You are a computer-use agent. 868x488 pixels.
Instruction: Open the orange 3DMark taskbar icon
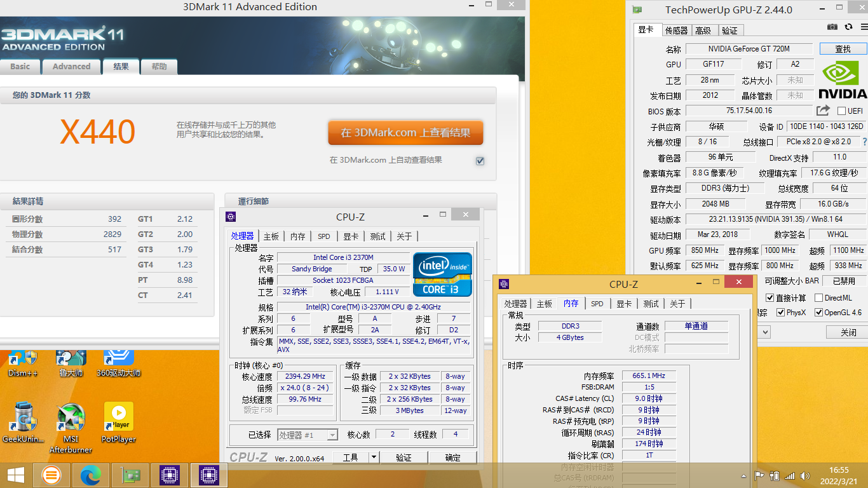pyautogui.click(x=51, y=475)
